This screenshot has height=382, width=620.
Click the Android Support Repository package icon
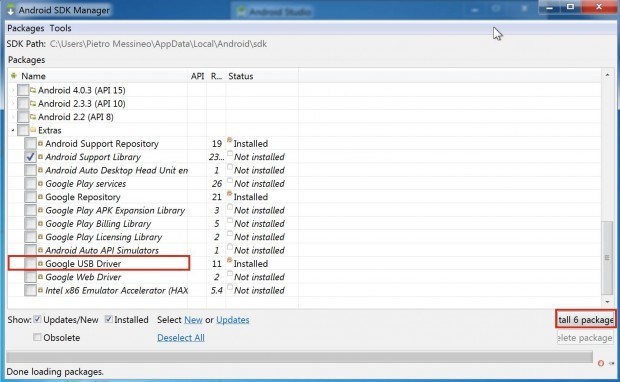tap(40, 144)
